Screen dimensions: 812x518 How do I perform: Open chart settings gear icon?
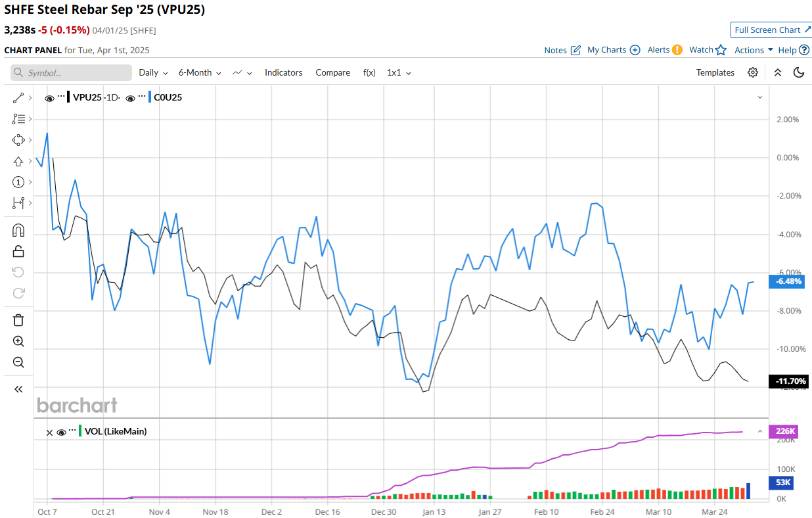point(753,72)
